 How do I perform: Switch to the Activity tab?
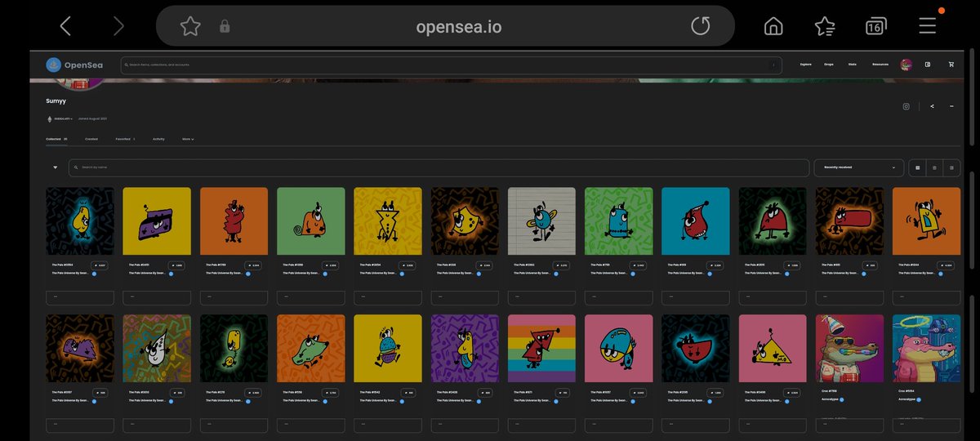158,139
